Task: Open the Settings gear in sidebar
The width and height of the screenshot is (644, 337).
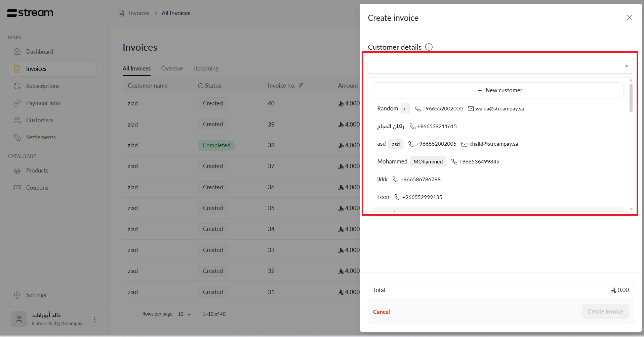Action: point(17,295)
